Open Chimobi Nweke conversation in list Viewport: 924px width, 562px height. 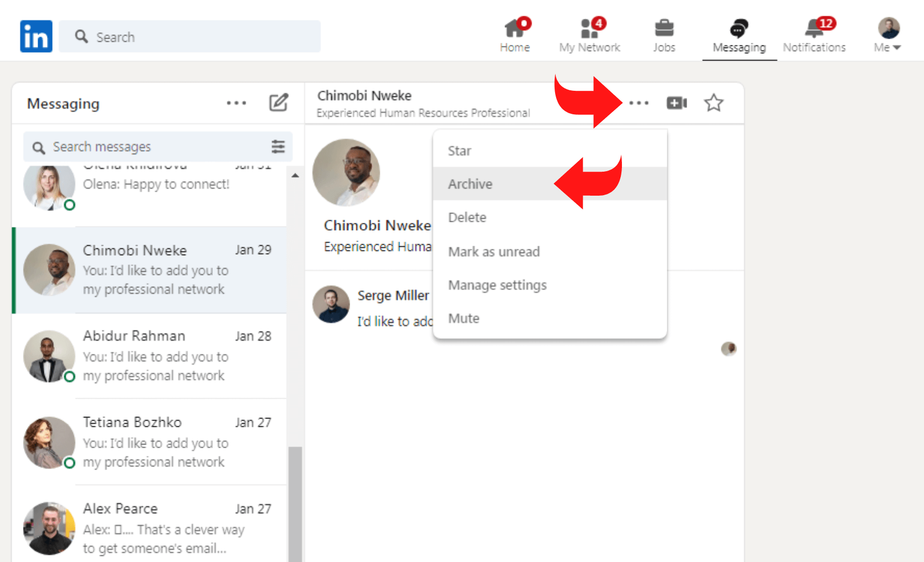(x=149, y=270)
